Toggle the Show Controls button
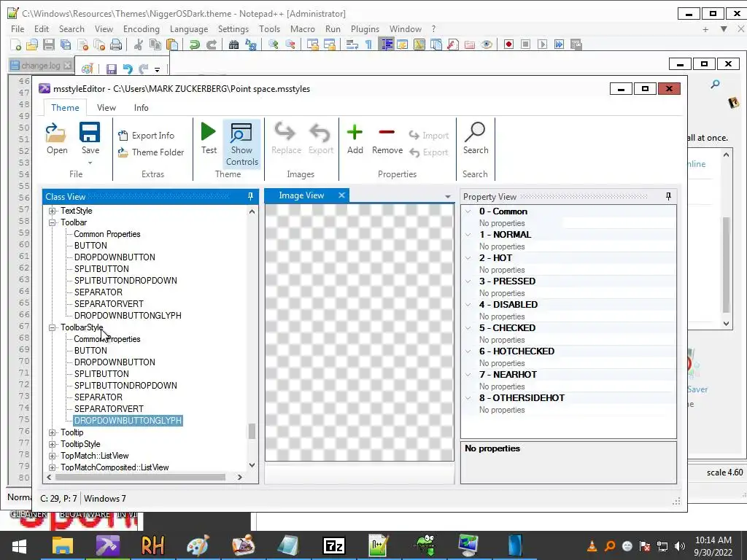This screenshot has width=747, height=560. [x=241, y=144]
